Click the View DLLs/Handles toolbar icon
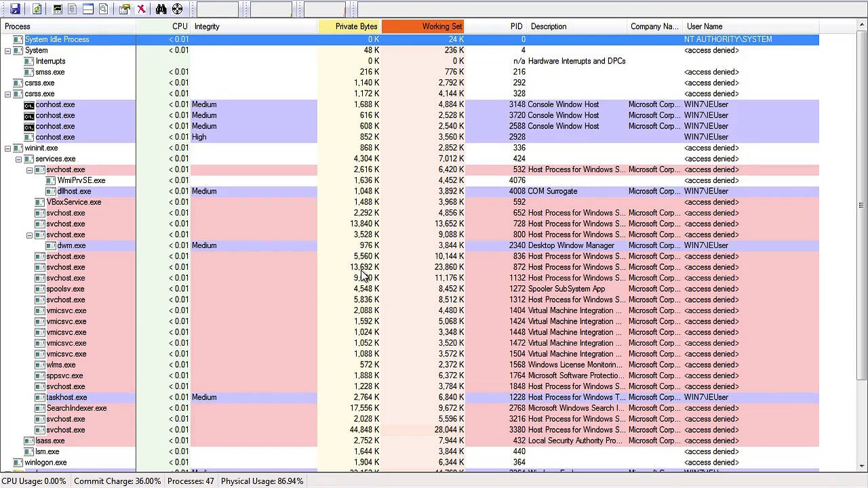Viewport: 868px width, 488px height. click(104, 9)
